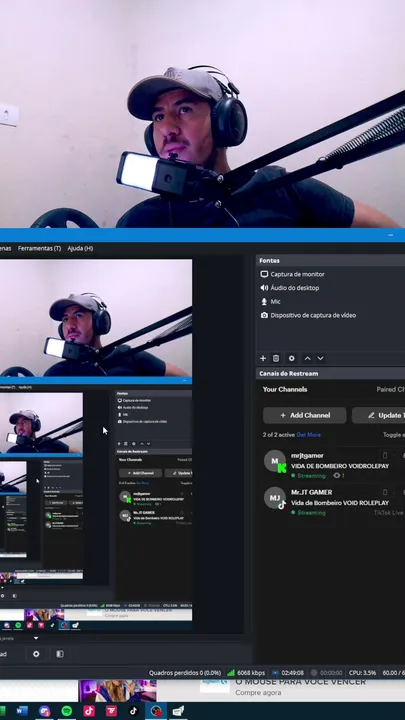
Task: Remove selected source with the trash icon
Action: tap(276, 358)
